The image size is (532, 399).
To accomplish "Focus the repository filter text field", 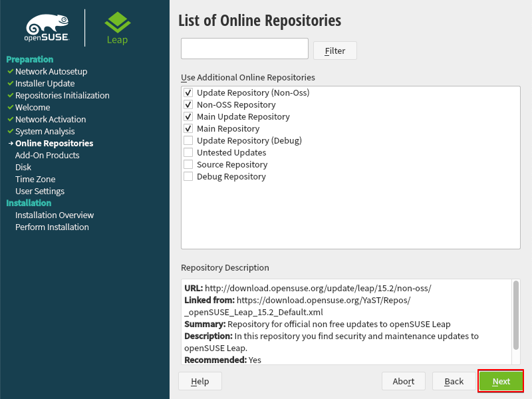I will [x=245, y=49].
